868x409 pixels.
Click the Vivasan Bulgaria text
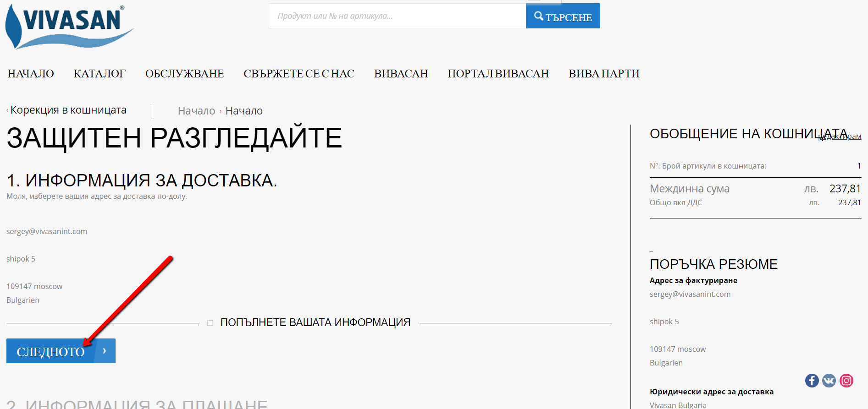click(x=678, y=405)
